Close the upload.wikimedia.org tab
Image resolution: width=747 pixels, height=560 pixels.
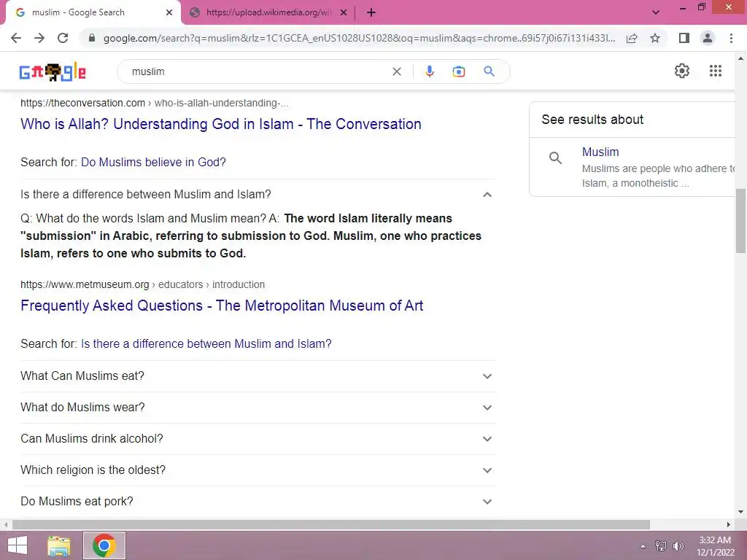(344, 13)
